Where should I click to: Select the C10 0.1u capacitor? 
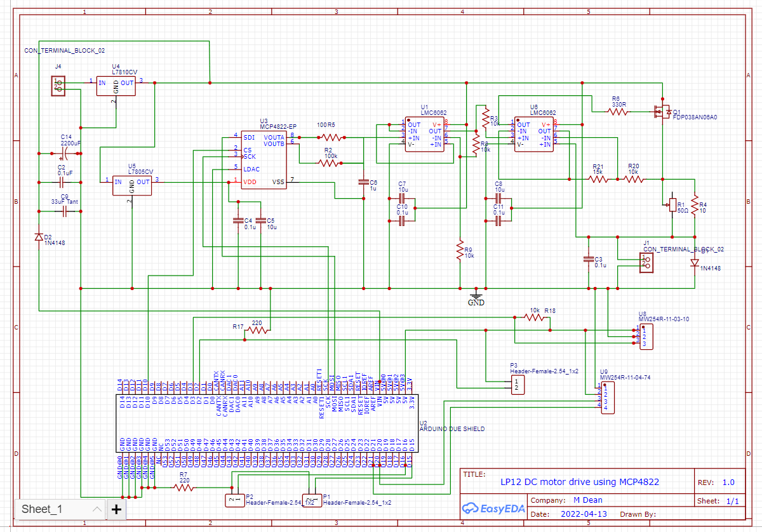(401, 221)
